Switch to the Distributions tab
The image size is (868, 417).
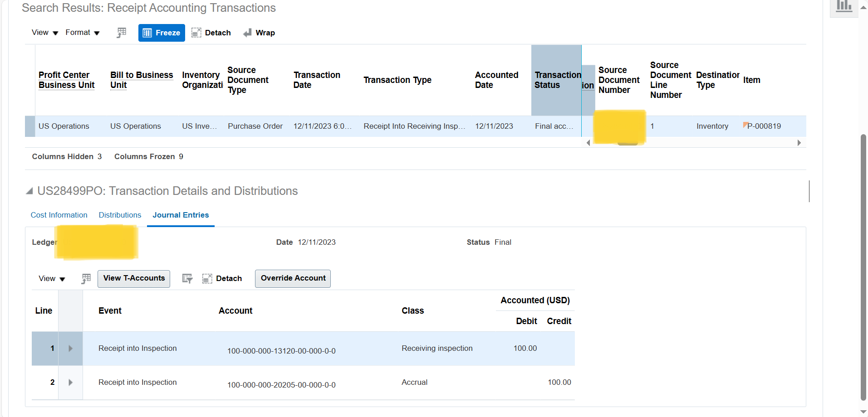pos(119,215)
